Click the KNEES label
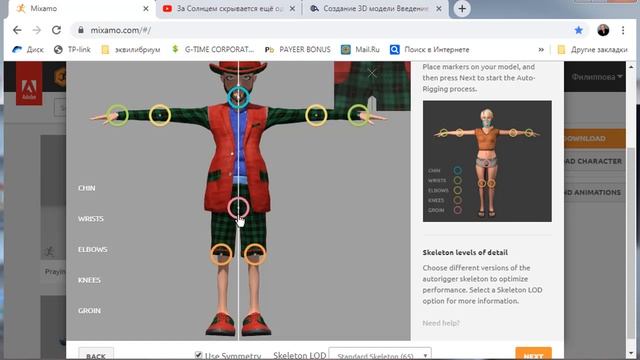Screen dimensions: 640x360 [x=89, y=280]
